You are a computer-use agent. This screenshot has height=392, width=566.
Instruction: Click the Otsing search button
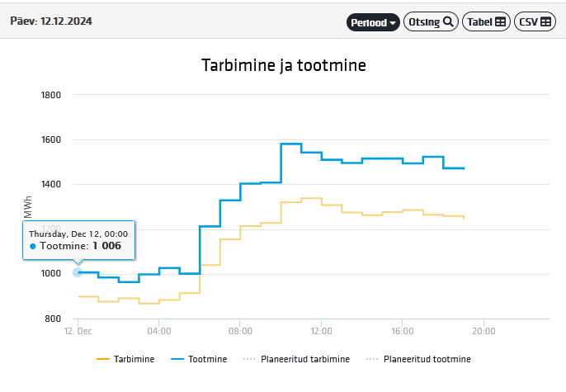click(431, 22)
